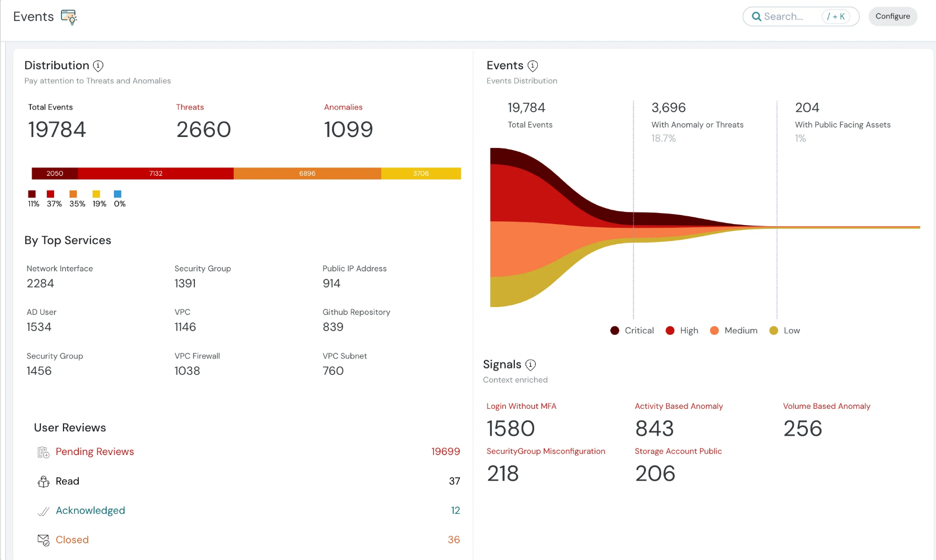Click the Acknowledged double-checkmark icon
The width and height of the screenshot is (936, 560).
coord(43,511)
